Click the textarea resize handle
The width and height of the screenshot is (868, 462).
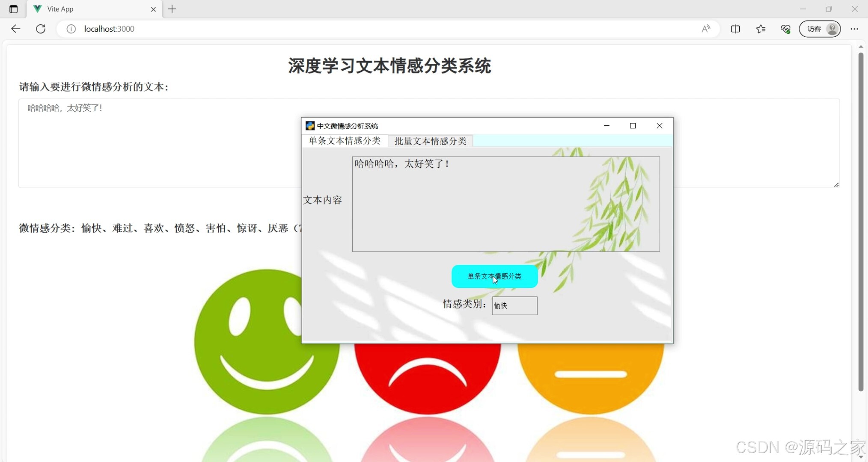836,184
